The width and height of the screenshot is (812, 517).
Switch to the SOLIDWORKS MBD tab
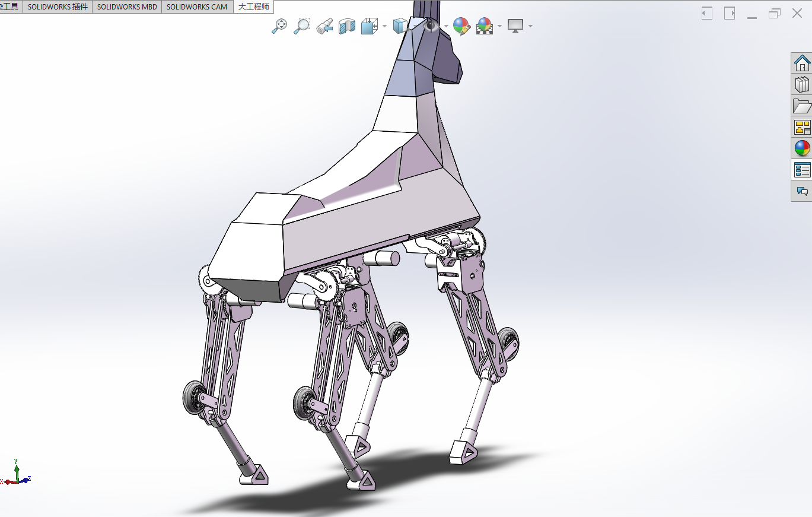point(127,7)
